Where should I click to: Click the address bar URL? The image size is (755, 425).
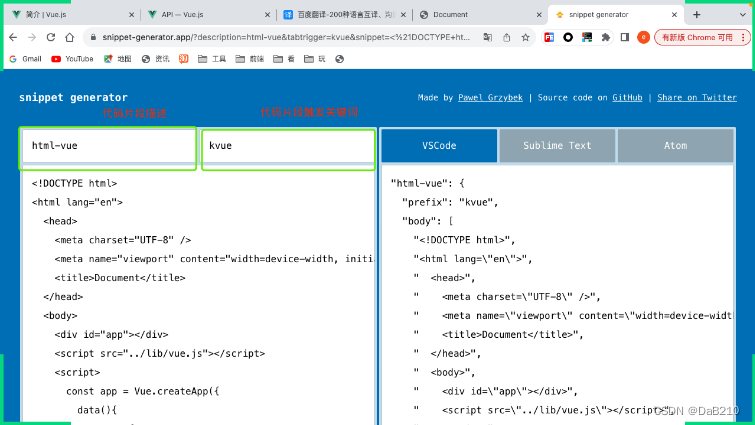[x=286, y=37]
